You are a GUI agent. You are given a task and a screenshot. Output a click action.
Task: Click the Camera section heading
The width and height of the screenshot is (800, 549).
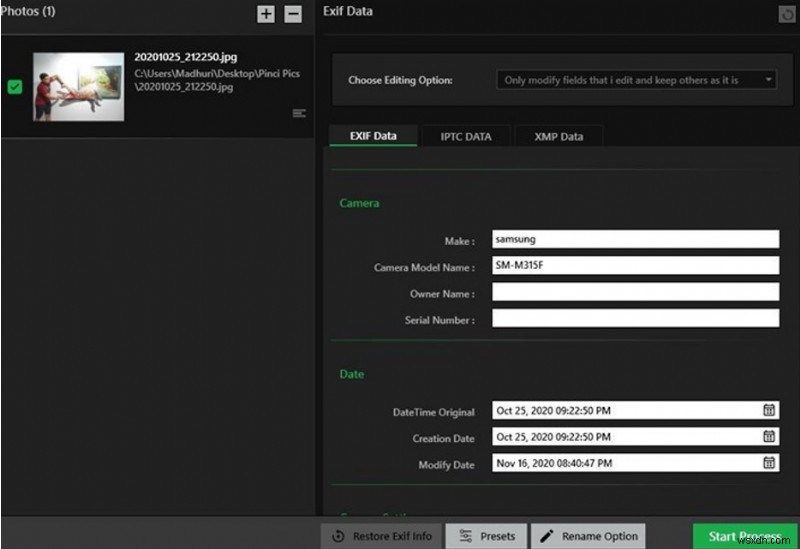click(x=359, y=203)
